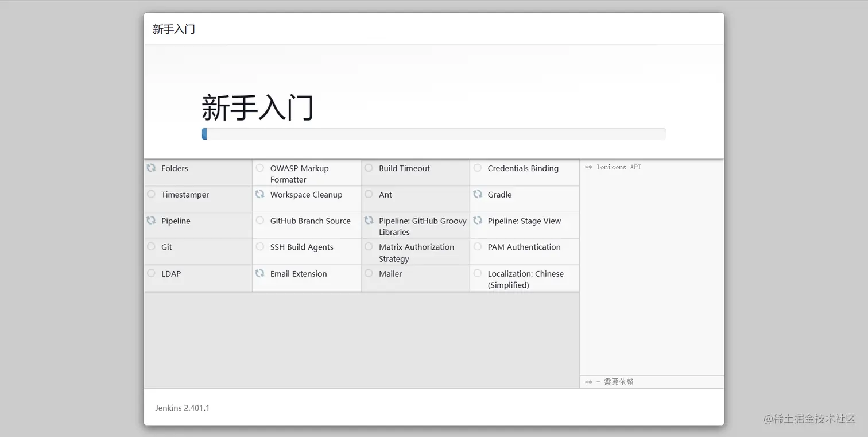Click the large '新手入门' heading

click(258, 108)
